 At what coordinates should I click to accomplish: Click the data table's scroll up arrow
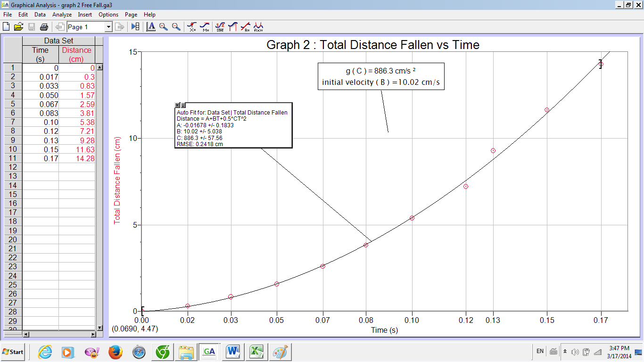(x=99, y=67)
